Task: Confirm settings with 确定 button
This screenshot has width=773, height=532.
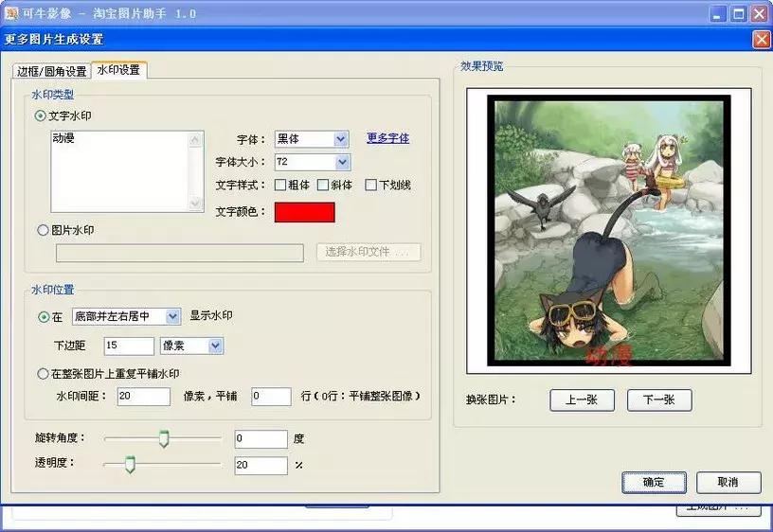Action: coord(655,482)
